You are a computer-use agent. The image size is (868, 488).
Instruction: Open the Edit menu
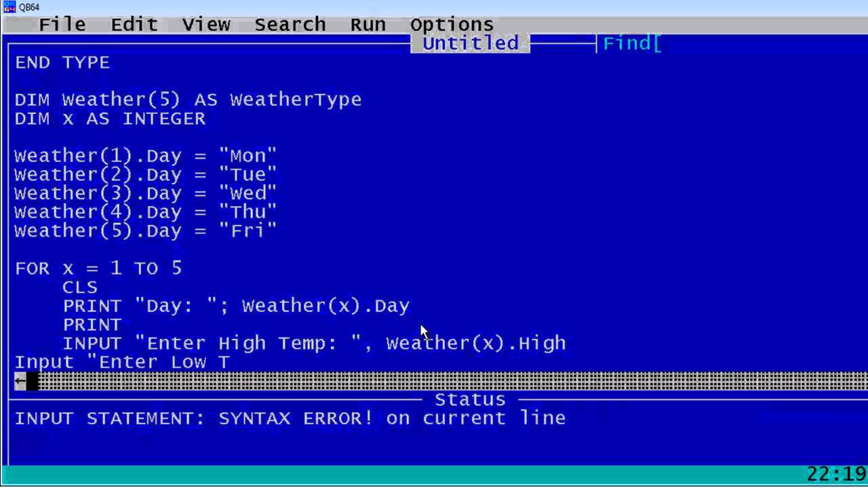pyautogui.click(x=134, y=24)
